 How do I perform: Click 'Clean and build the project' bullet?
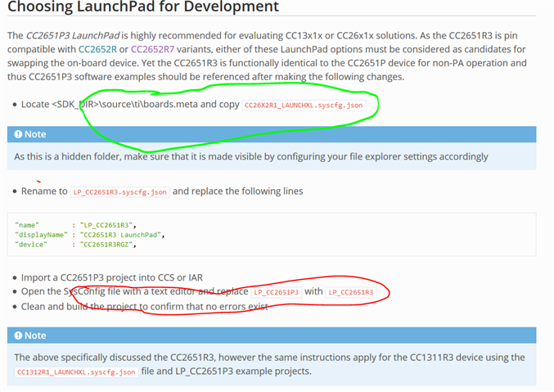(145, 306)
